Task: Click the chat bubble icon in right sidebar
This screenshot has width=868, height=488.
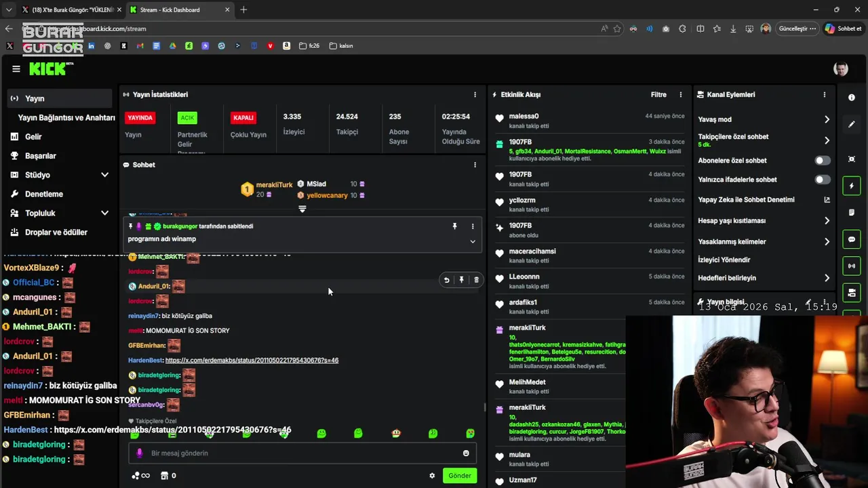Action: [x=852, y=239]
